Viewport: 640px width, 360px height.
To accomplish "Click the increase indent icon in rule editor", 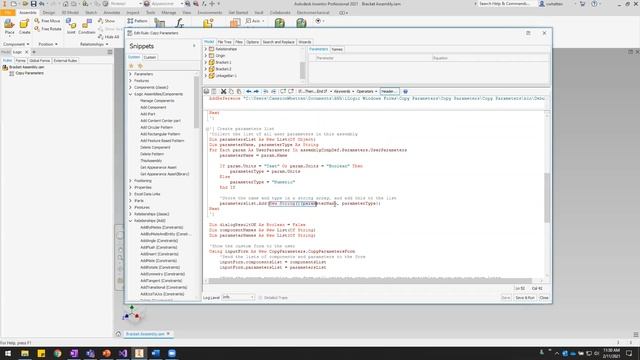I will 266,91.
